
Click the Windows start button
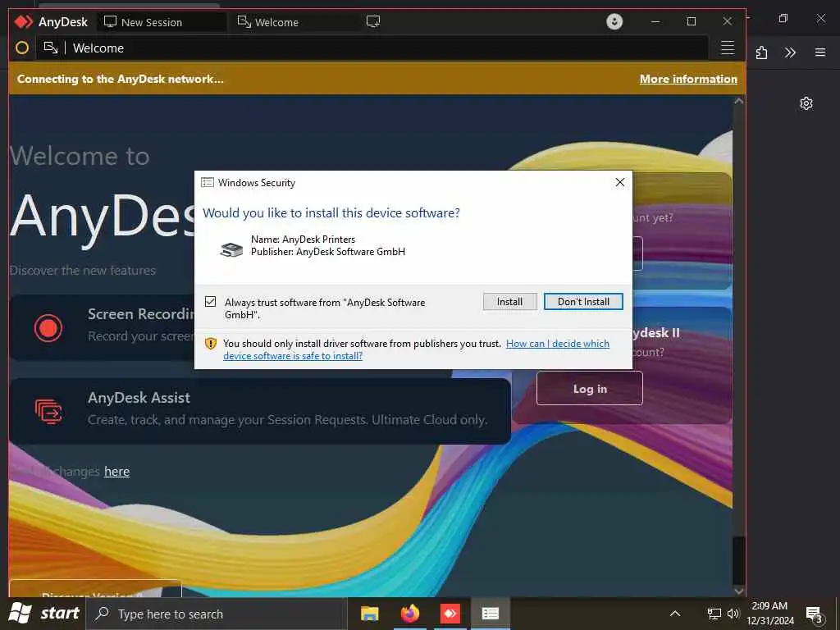44,614
